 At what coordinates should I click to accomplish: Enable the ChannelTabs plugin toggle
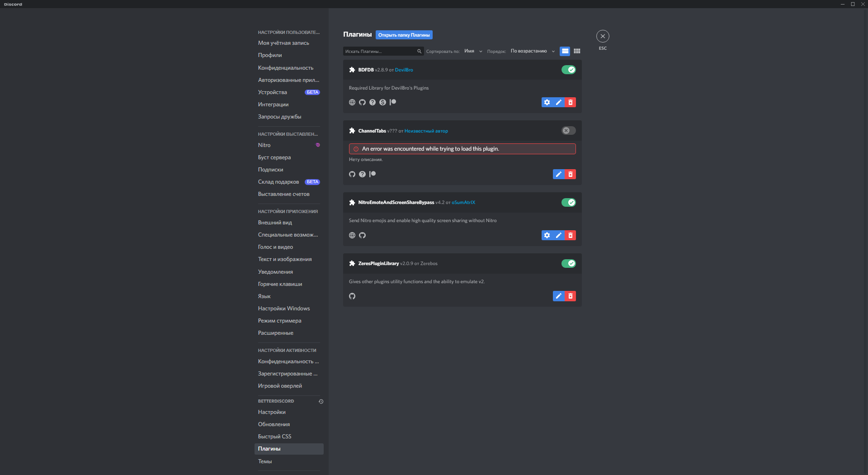point(569,131)
